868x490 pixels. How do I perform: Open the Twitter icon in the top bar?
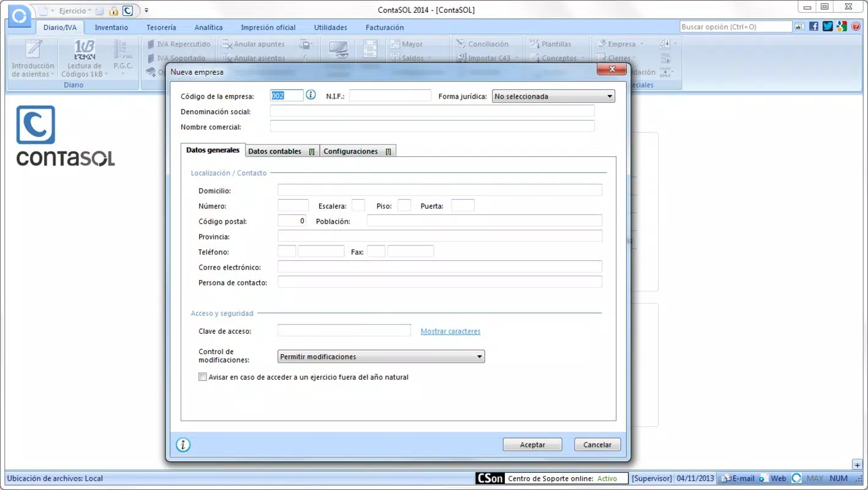(x=828, y=26)
